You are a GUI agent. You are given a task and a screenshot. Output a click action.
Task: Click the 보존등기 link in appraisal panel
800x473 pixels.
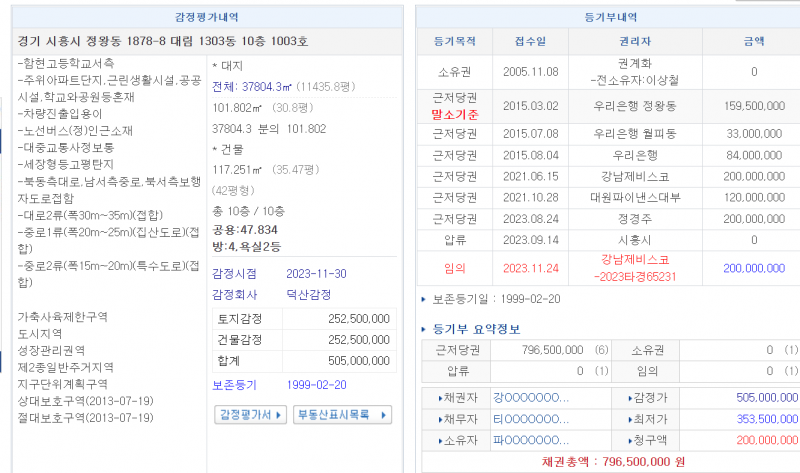click(234, 384)
